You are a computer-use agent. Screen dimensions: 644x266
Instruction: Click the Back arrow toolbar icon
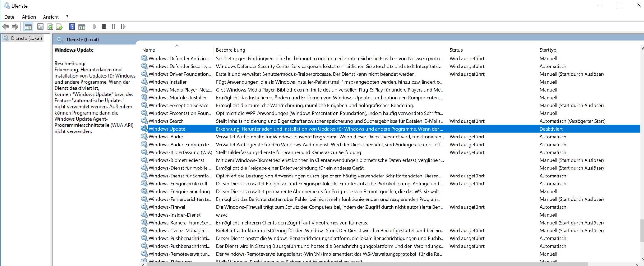5,27
